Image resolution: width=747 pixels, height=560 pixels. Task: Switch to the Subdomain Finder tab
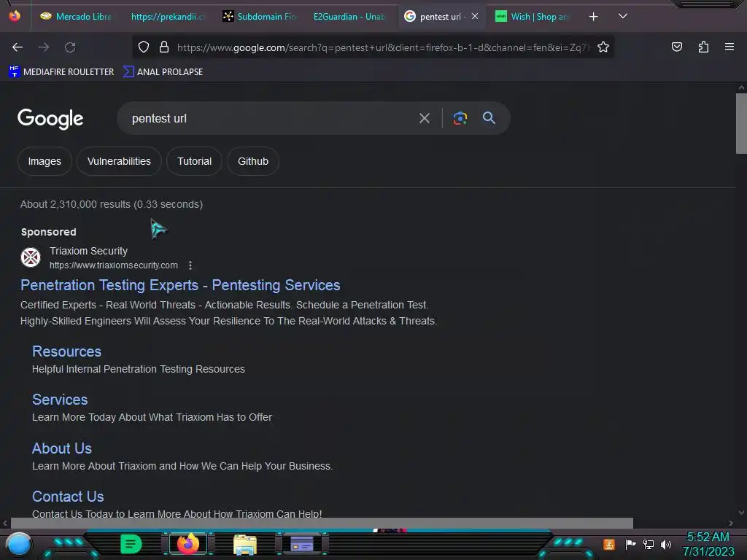(259, 17)
